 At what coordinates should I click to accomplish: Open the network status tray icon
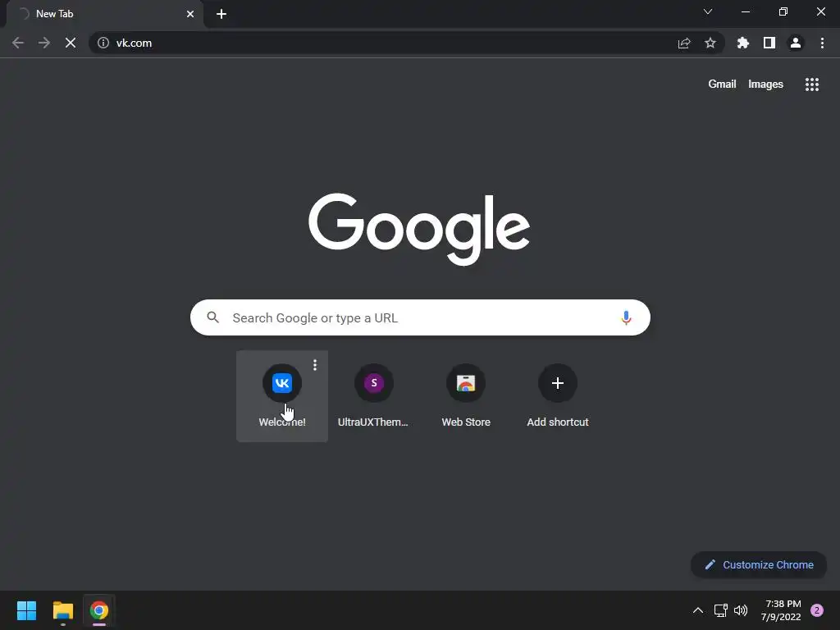(720, 610)
